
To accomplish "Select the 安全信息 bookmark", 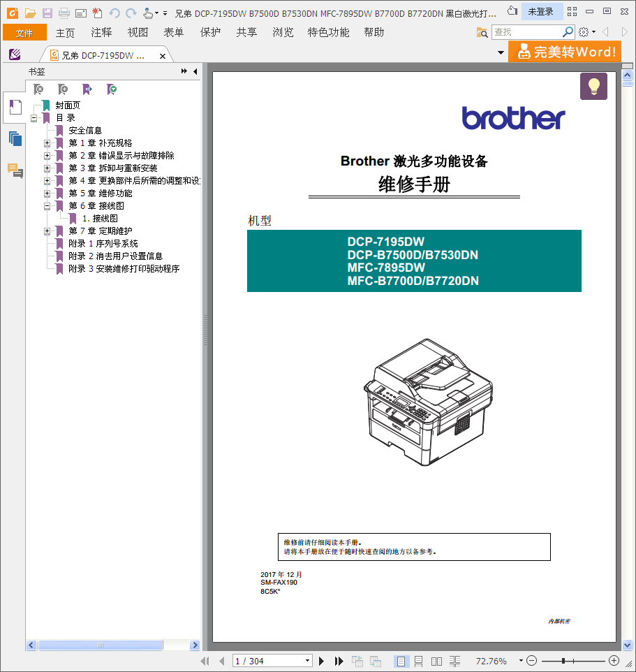I will point(85,131).
